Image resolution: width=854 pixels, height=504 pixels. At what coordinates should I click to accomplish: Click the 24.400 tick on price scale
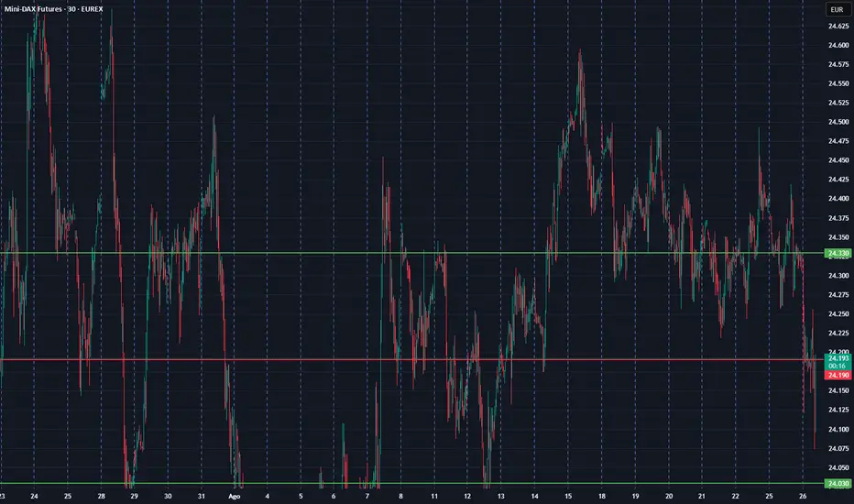[x=837, y=199]
